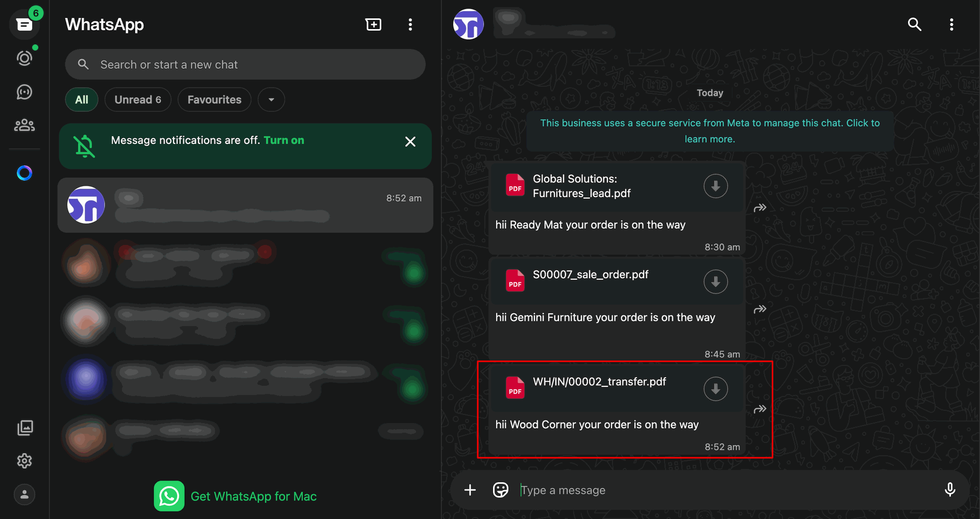Open Meta AI circle icon
980x519 pixels.
click(x=24, y=173)
